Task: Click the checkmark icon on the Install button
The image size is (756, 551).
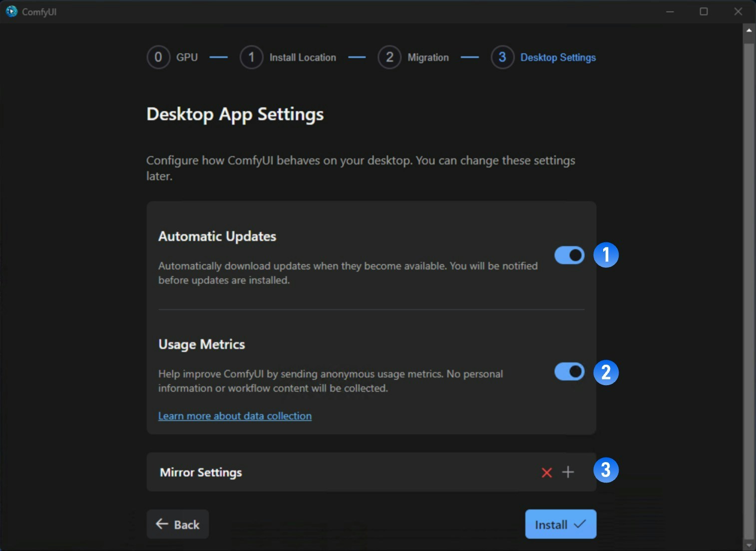Action: (x=579, y=524)
